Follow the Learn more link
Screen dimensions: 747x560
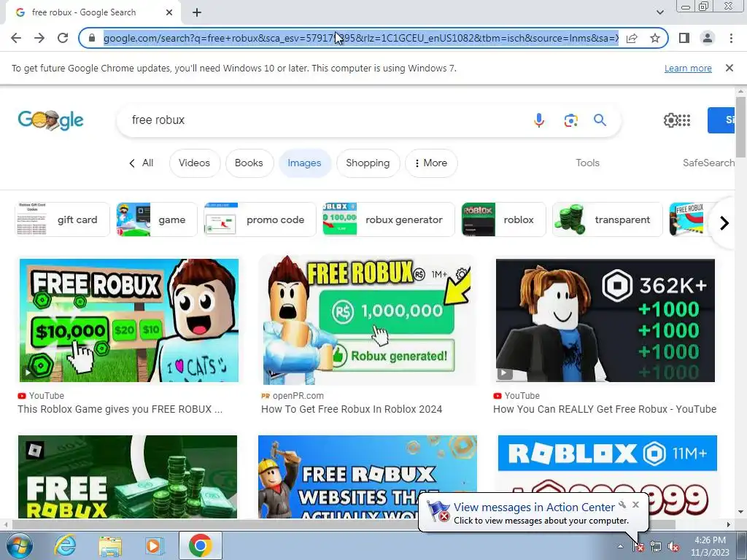tap(688, 68)
